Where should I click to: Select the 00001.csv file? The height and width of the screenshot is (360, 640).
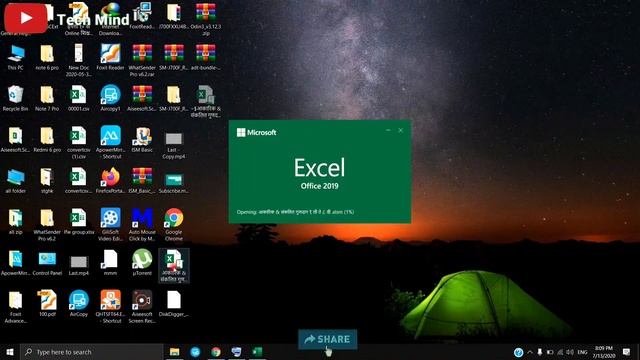point(79,98)
